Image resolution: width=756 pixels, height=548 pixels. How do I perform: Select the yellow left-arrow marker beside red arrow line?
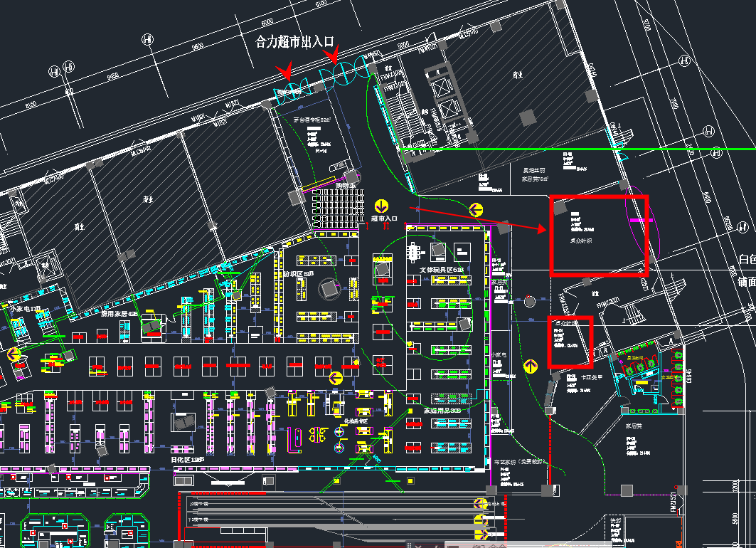click(477, 209)
